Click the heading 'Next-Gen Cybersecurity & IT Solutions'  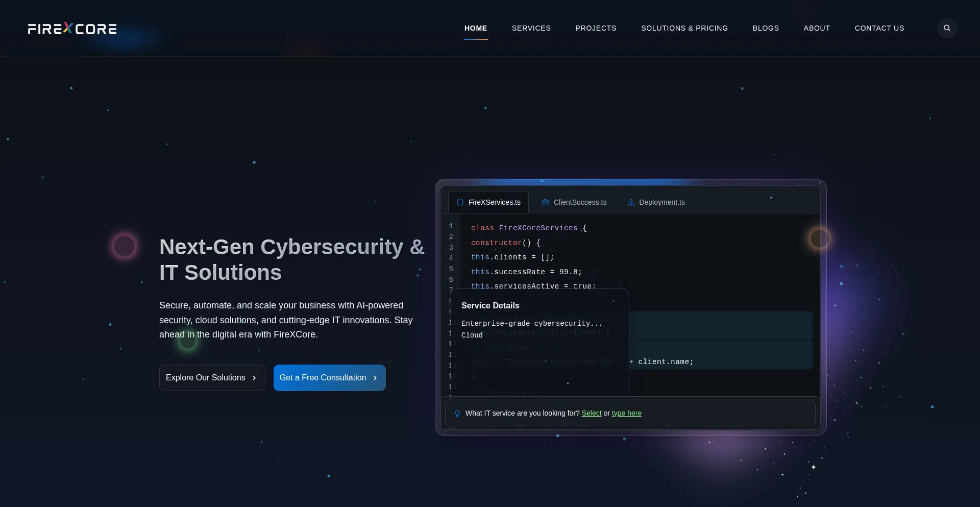[292, 259]
